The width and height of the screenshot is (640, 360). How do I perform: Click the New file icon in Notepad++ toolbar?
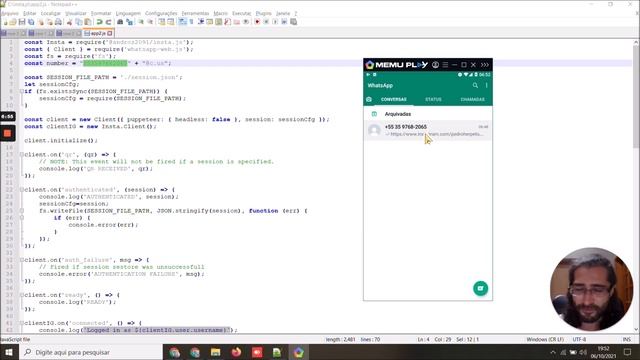click(x=5, y=22)
